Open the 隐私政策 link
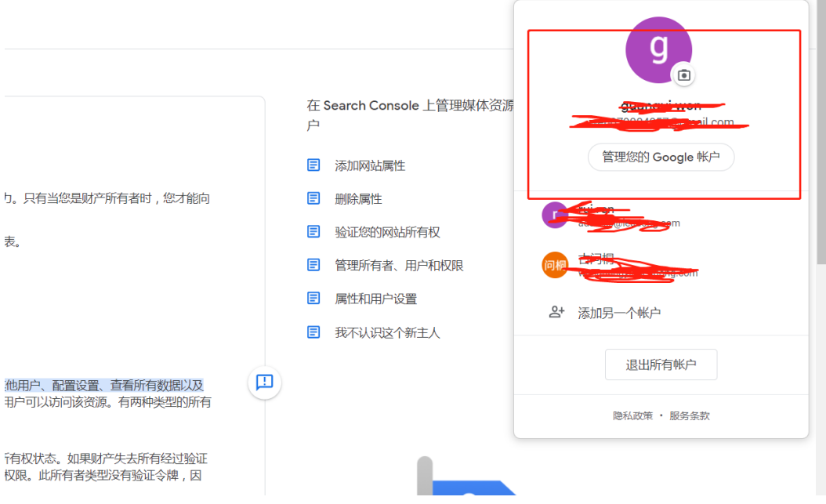This screenshot has width=826, height=504. point(632,416)
